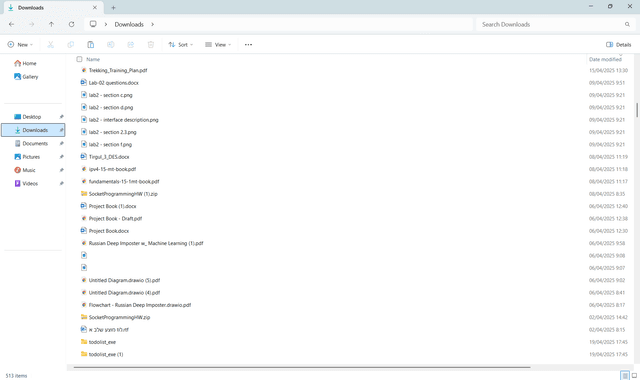Switch to large thumbnails view in status bar

[634, 376]
